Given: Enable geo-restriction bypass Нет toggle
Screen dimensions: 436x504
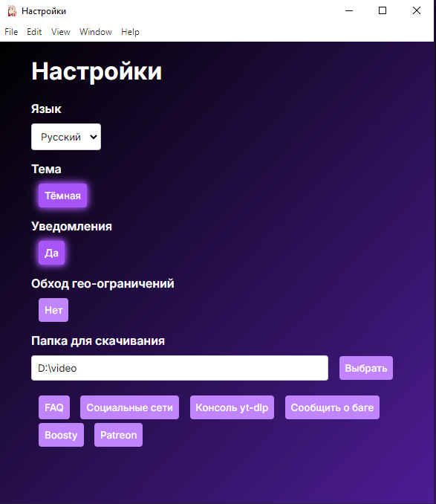Looking at the screenshot, I should pos(53,310).
